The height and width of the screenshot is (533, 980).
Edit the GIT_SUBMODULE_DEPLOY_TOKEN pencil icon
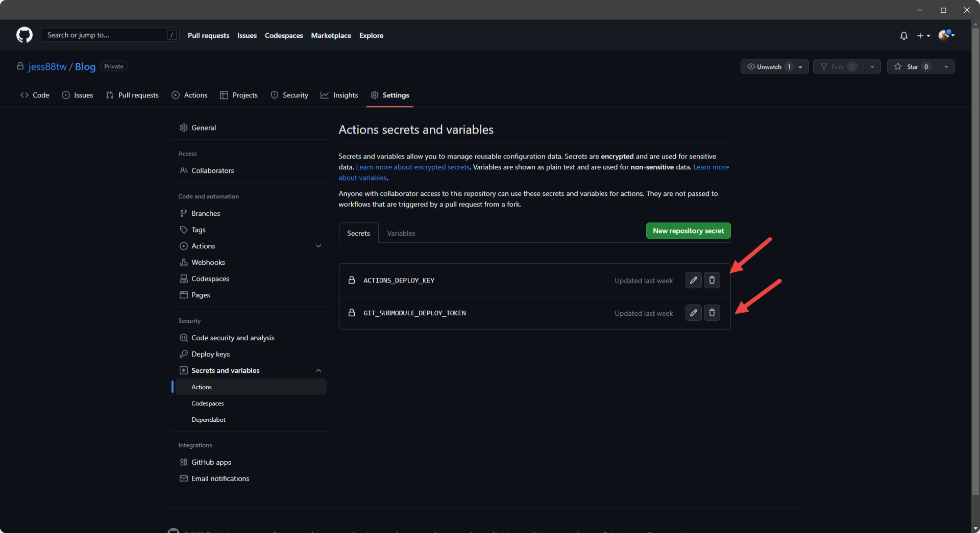pos(693,313)
